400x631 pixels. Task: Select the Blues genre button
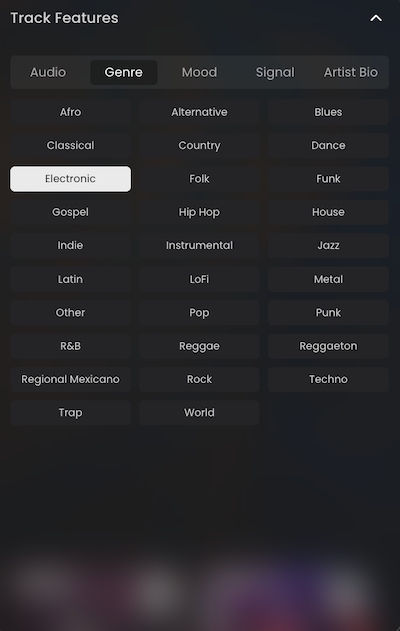tap(328, 112)
